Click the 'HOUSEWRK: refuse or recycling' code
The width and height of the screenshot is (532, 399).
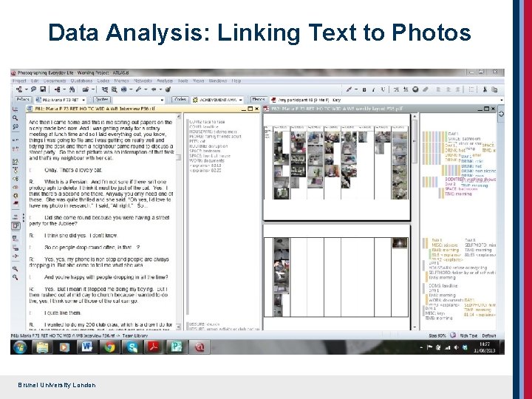point(457,267)
